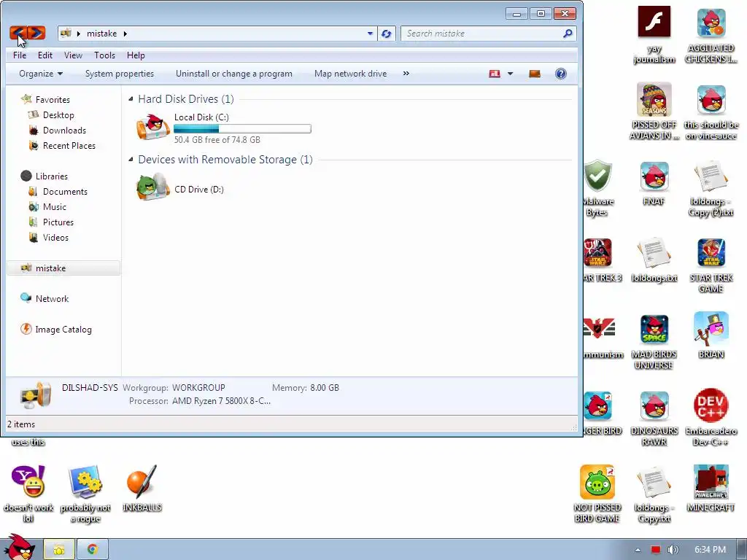Screen dimensions: 747x560
Task: Change view with the view icon
Action: [x=495, y=74]
